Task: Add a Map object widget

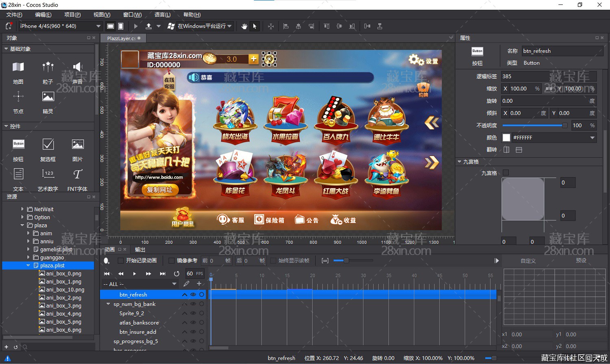Action: pyautogui.click(x=18, y=72)
